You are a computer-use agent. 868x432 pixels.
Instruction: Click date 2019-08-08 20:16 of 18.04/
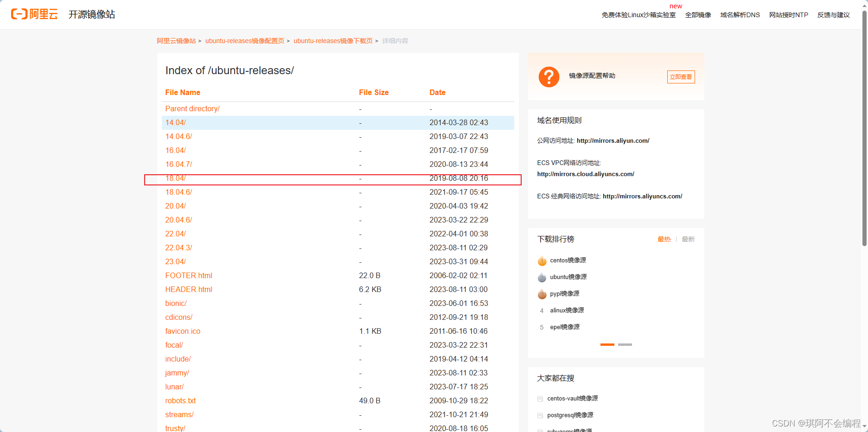pyautogui.click(x=459, y=178)
